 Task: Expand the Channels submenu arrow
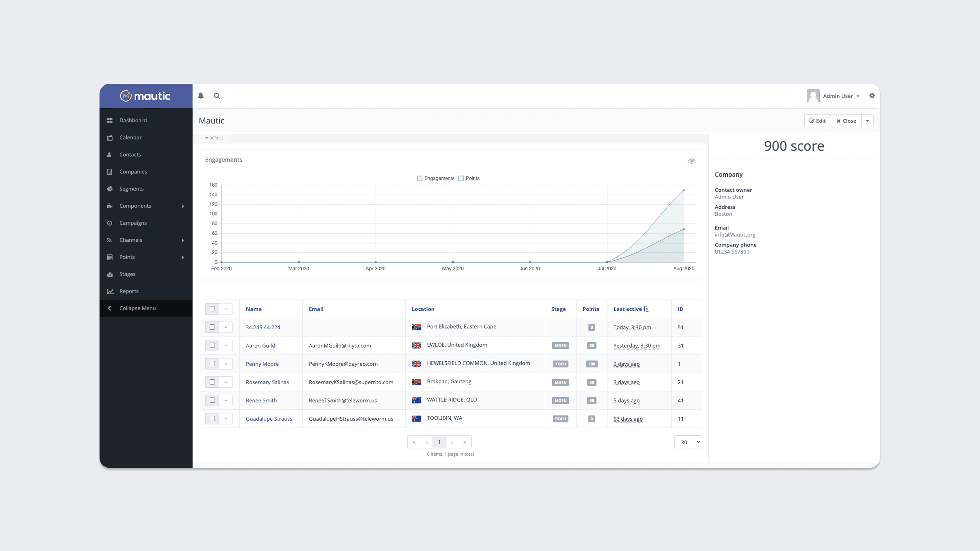183,240
